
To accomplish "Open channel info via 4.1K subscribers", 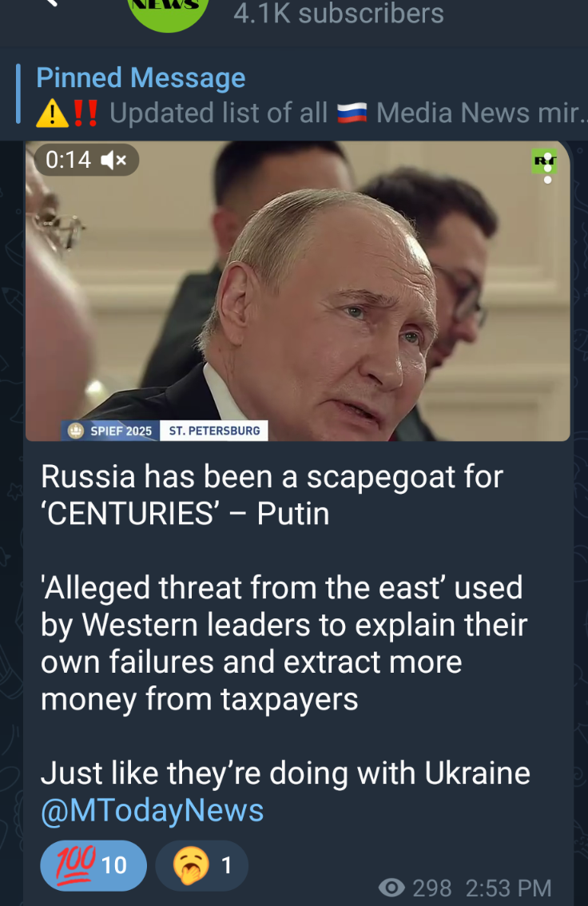I will coord(339,14).
